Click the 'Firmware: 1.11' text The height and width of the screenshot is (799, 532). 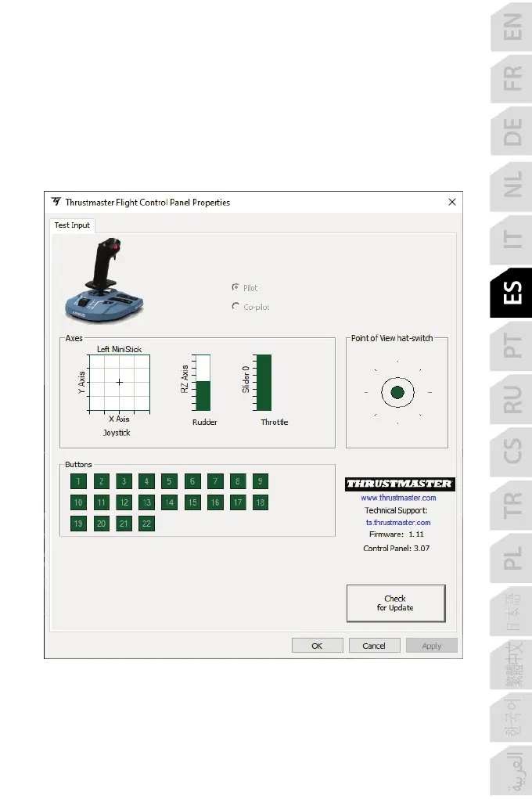click(397, 534)
